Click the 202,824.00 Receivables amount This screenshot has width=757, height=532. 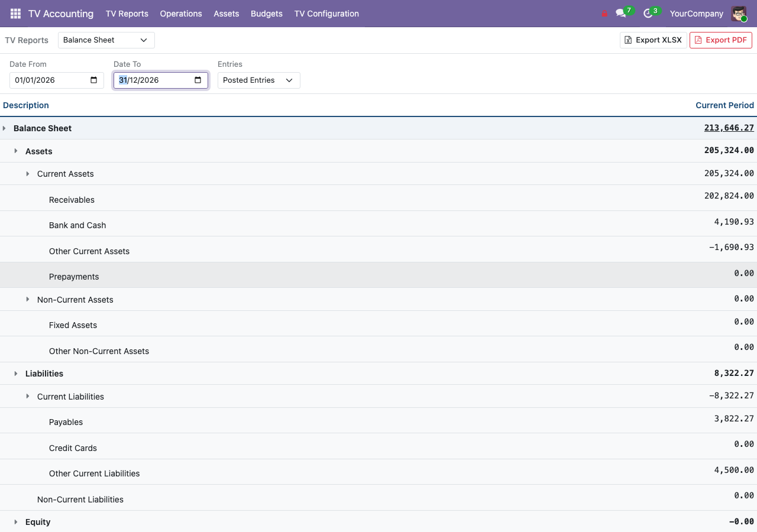coord(729,196)
